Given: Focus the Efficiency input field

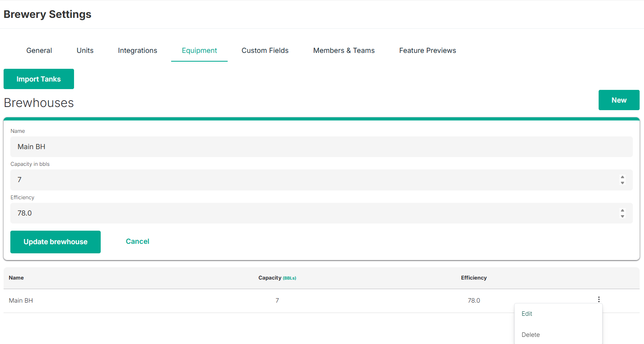Looking at the screenshot, I should click(321, 213).
